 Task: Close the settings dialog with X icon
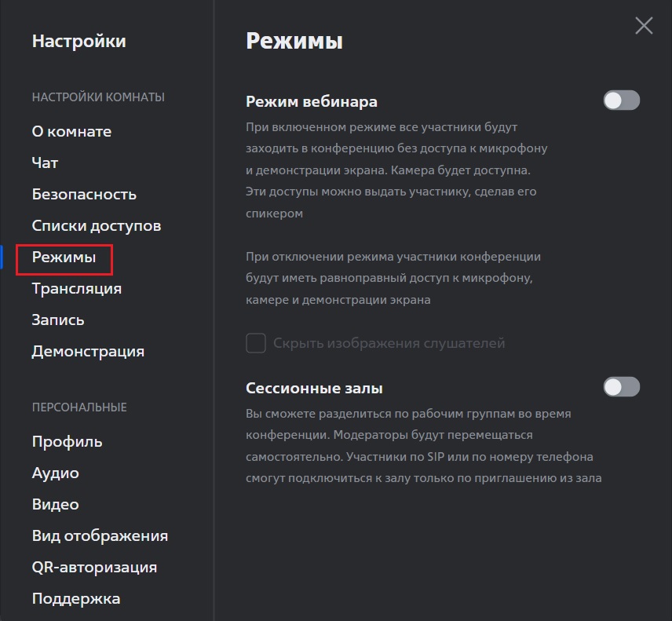(644, 26)
